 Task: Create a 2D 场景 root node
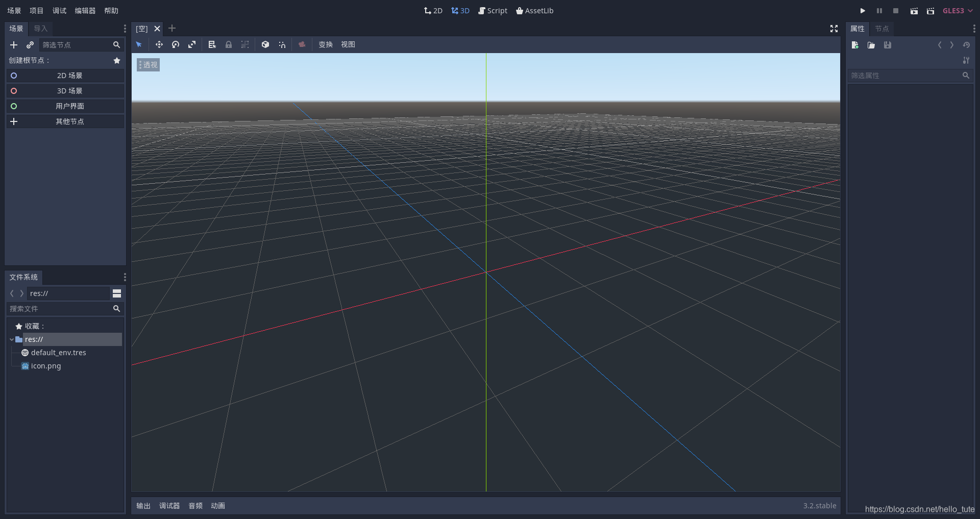tap(65, 76)
